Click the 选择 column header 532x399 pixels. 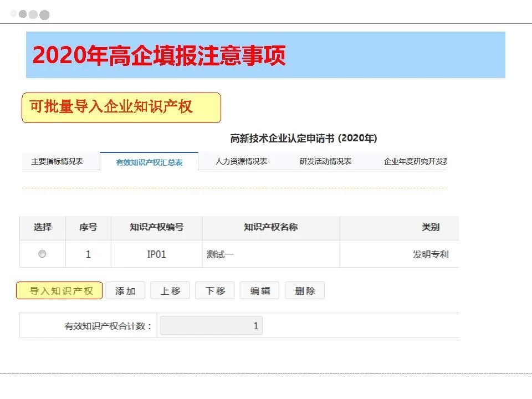click(43, 227)
